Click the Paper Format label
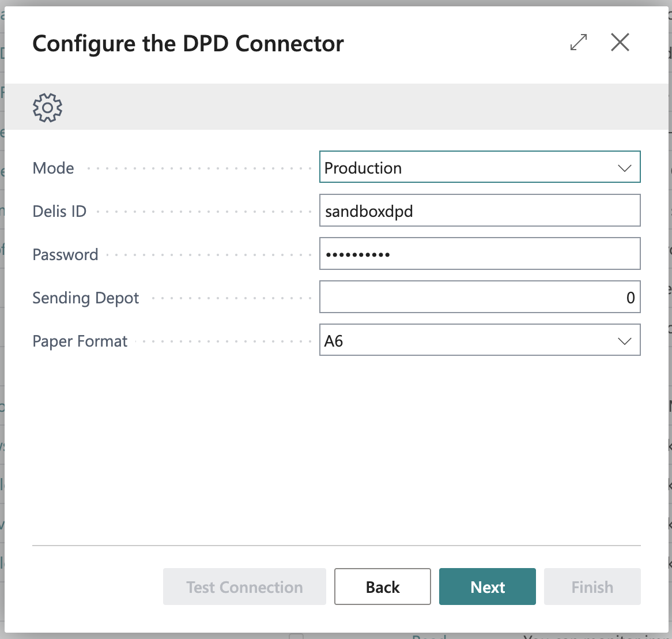 (x=80, y=341)
